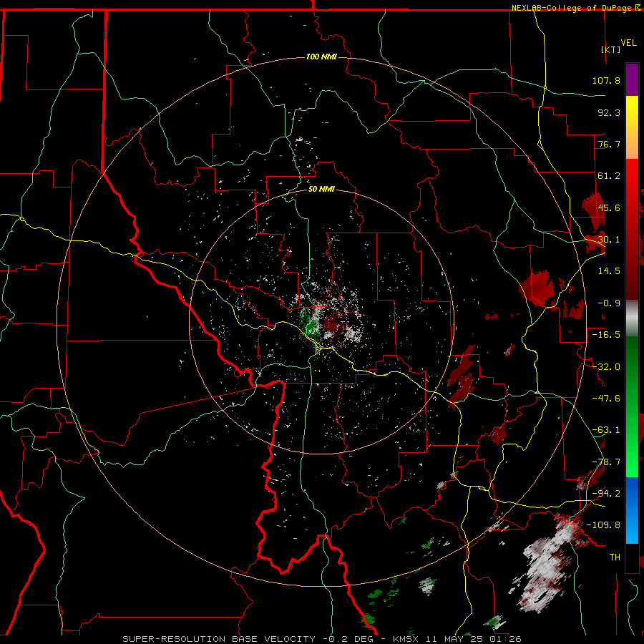Select the 76.7 velocity scale value
Image resolution: width=644 pixels, height=644 pixels.
click(x=609, y=144)
